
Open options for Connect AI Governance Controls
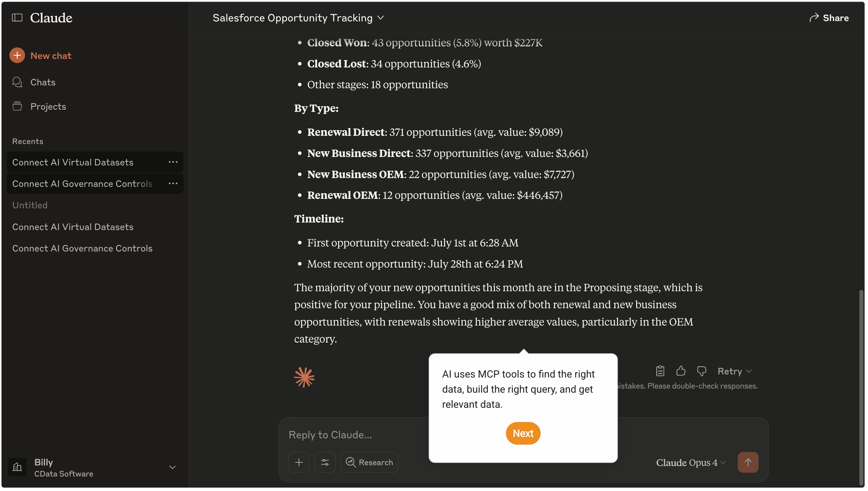(173, 183)
